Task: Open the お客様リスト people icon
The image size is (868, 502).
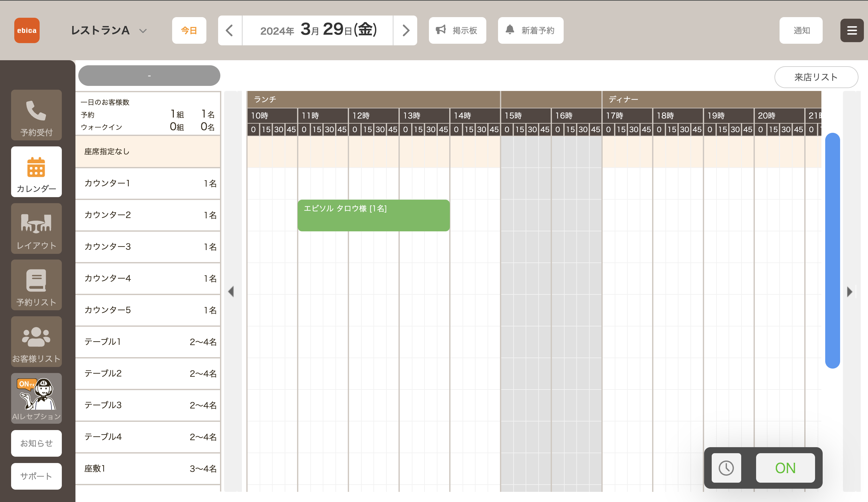Action: pos(36,342)
